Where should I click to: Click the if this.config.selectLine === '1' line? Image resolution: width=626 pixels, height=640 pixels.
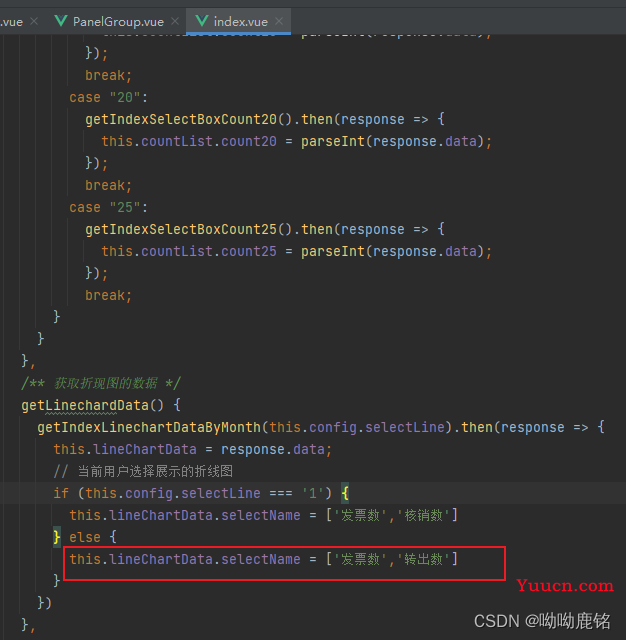[201, 493]
